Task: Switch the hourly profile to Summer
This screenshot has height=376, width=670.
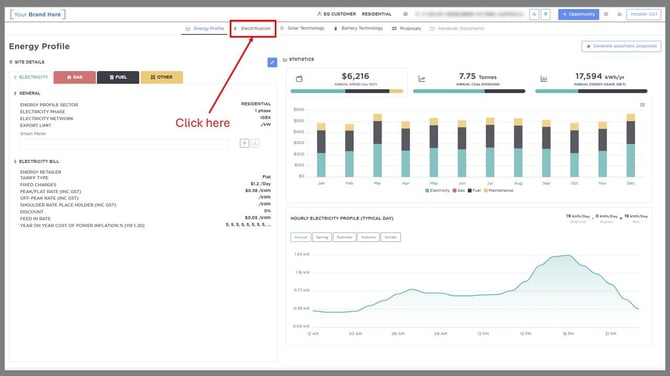Action: click(x=344, y=237)
